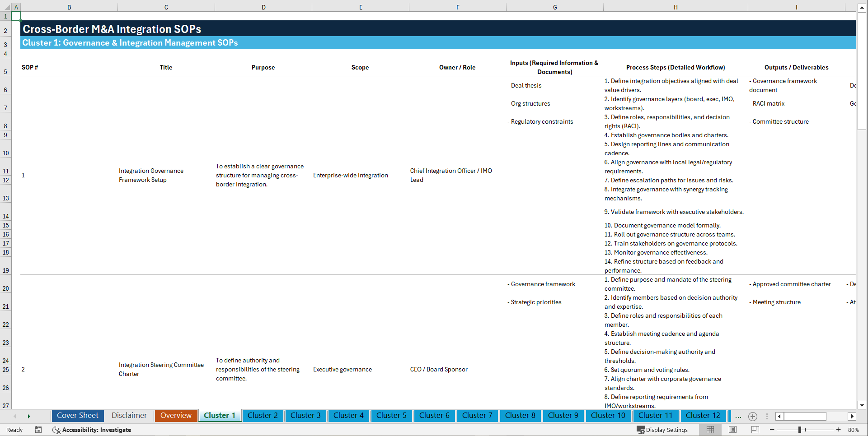Click the vertical scrollbar down arrow

[862, 405]
